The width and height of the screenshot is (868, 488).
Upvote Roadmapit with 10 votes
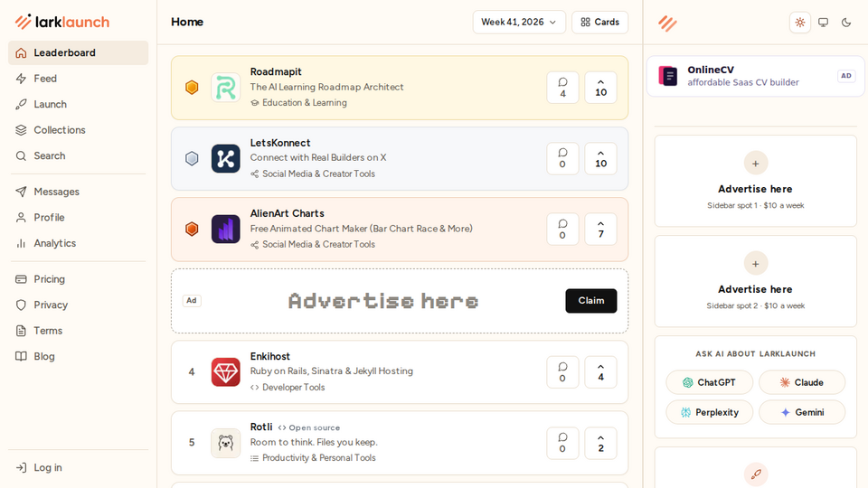(600, 88)
